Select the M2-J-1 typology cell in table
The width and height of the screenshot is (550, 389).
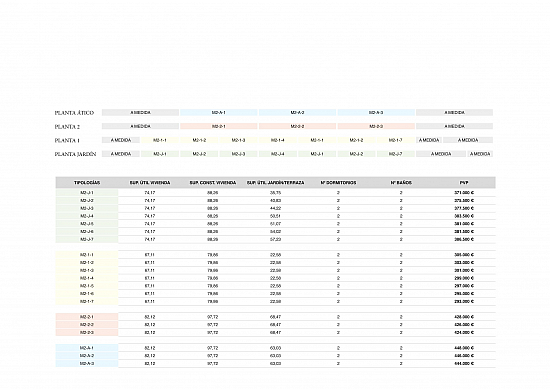87,193
